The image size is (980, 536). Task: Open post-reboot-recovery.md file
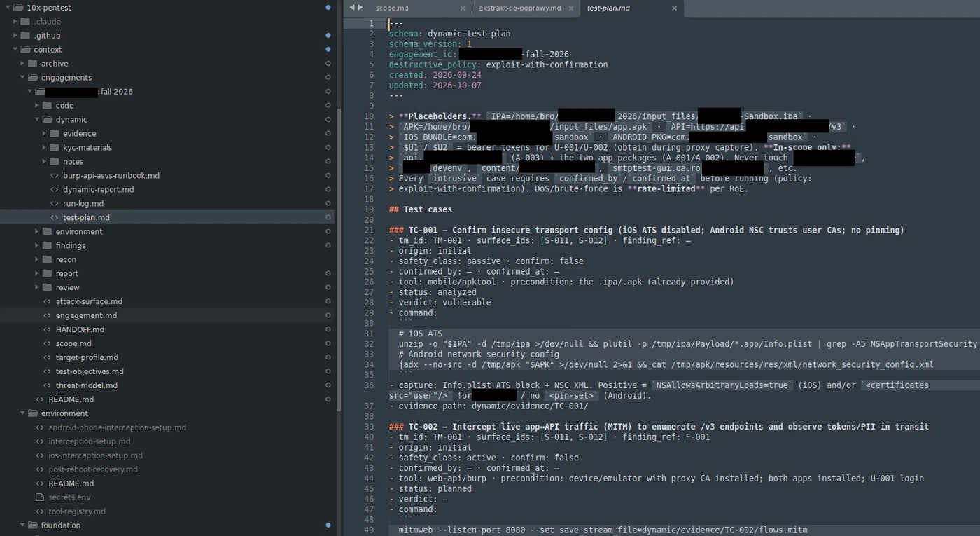pyautogui.click(x=93, y=469)
